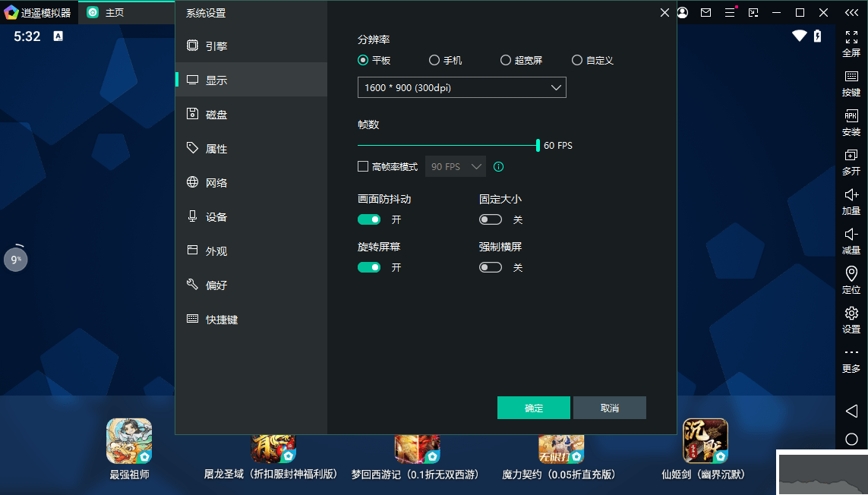Open the 全屏 fullscreen icon
The height and width of the screenshot is (495, 868).
(x=851, y=44)
